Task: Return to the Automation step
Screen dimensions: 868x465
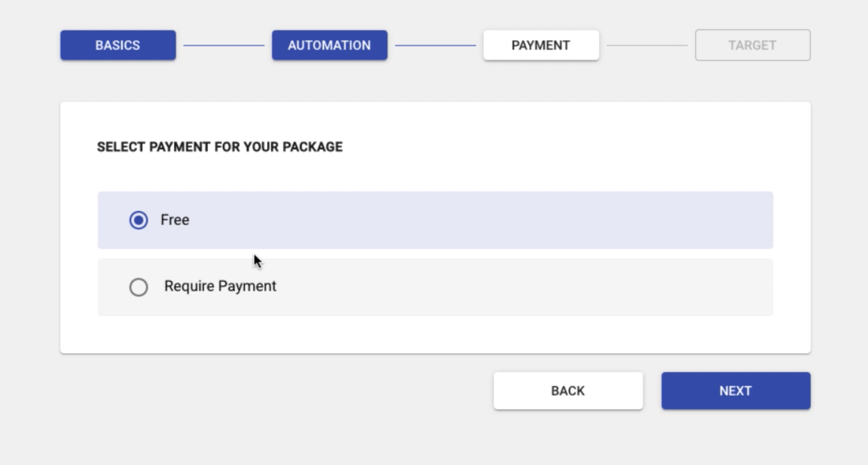Action: (329, 45)
